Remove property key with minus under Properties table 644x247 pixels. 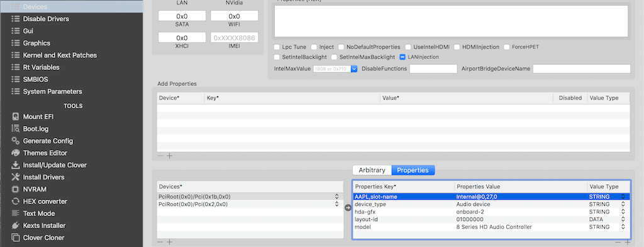[618, 242]
